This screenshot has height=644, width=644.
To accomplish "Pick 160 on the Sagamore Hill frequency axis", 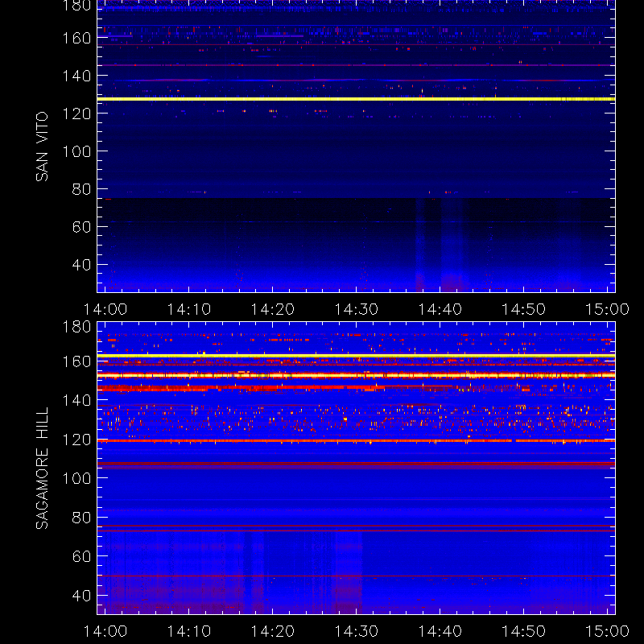I will pos(76,361).
